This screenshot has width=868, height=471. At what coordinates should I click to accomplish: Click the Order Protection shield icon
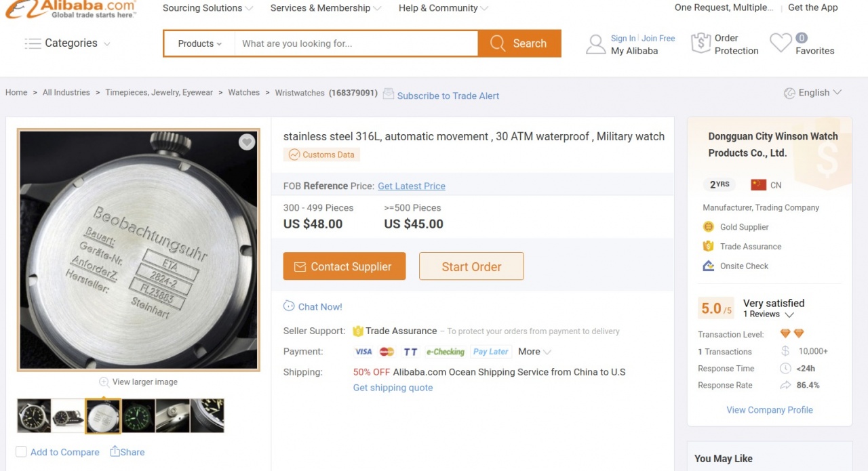point(701,43)
